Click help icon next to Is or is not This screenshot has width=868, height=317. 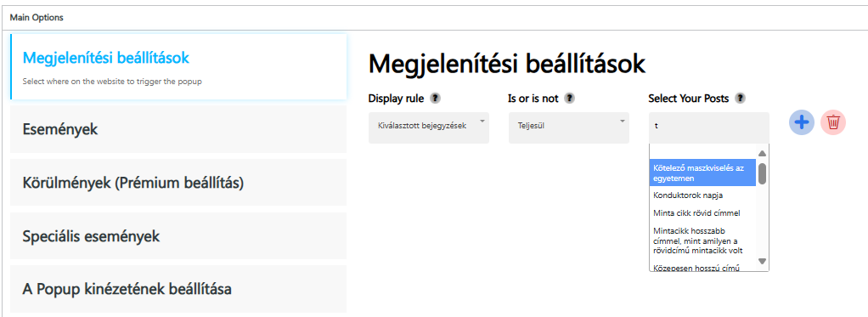[570, 99]
